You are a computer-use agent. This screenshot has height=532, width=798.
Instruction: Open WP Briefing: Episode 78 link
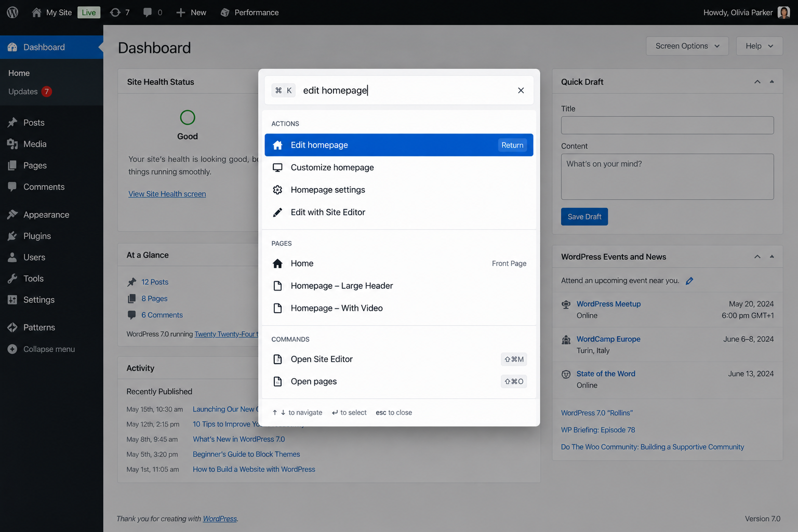tap(598, 430)
